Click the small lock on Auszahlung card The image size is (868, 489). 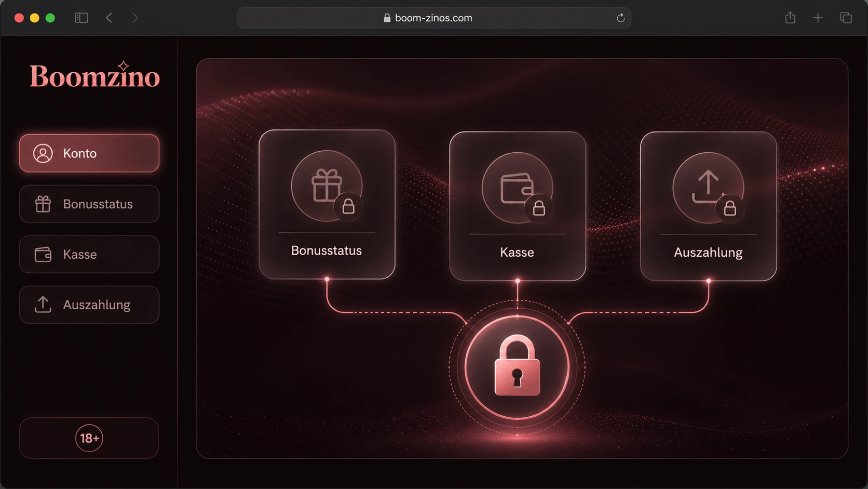click(730, 208)
